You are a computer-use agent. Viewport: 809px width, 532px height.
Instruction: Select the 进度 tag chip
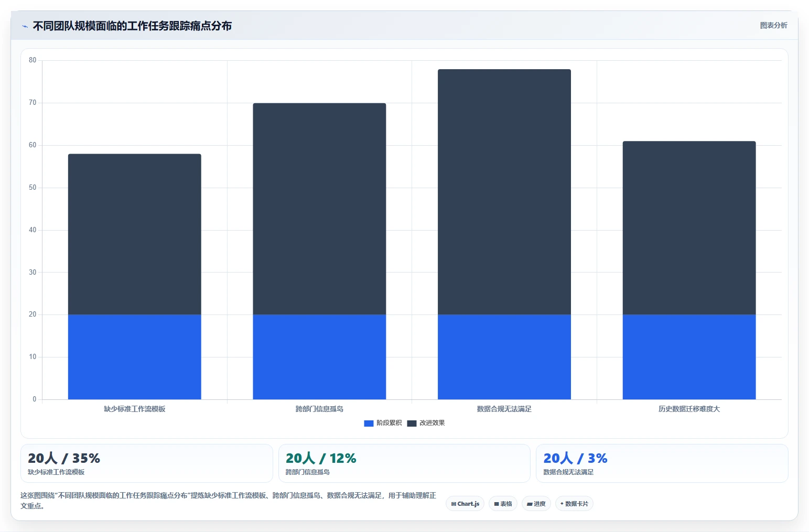click(x=536, y=504)
